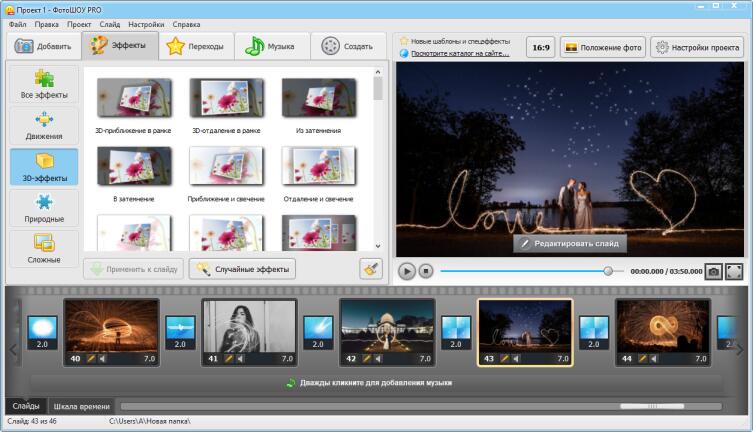
Task: Click the brush icon to clear effects
Action: click(x=371, y=268)
